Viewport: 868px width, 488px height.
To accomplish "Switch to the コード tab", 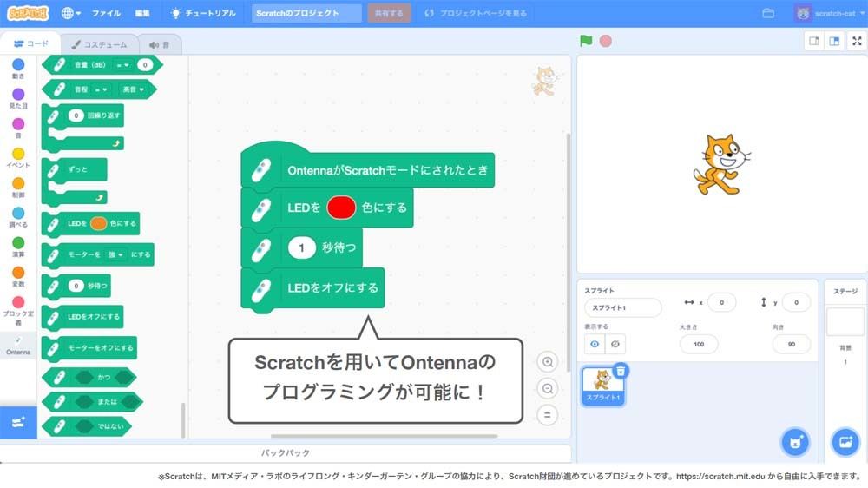I will click(x=31, y=43).
